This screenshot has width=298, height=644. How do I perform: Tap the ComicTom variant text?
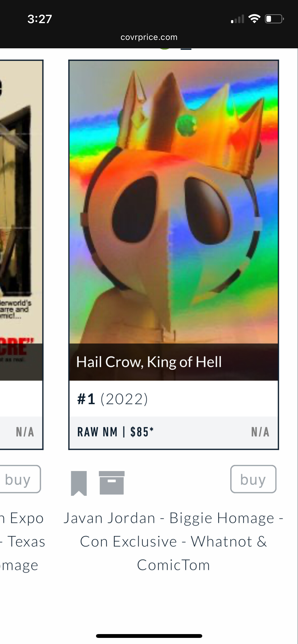click(x=173, y=565)
